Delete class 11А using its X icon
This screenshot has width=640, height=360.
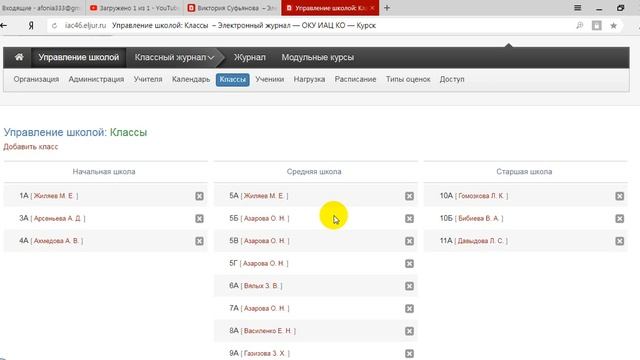click(620, 241)
